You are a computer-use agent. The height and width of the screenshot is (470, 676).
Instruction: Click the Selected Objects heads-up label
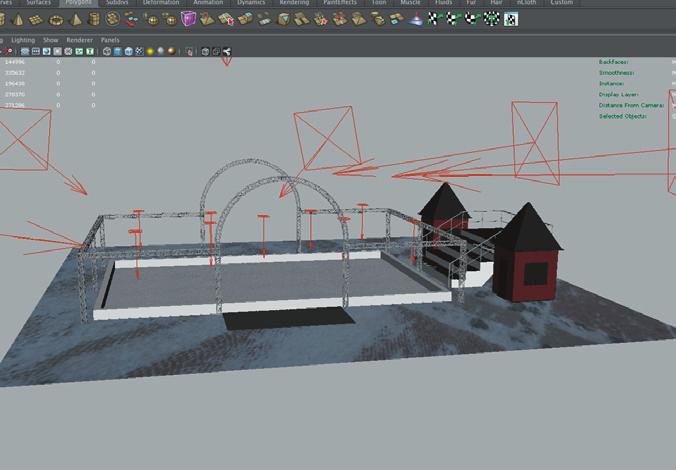(622, 116)
